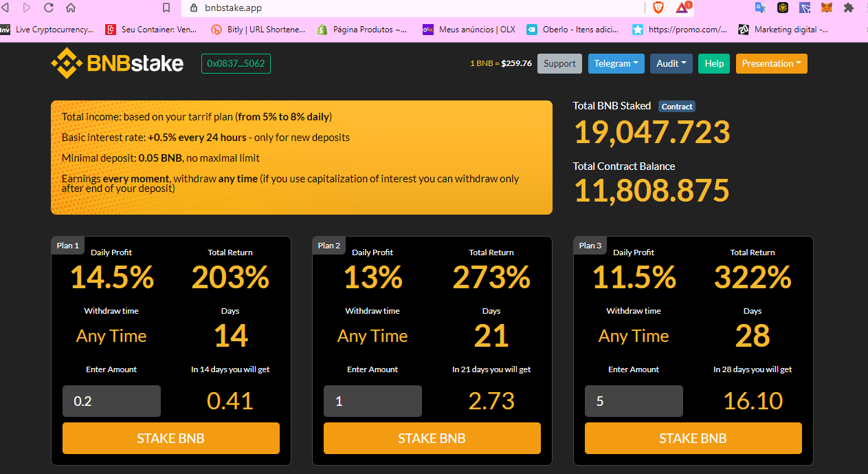
Task: Click STAKE BNB in Plan 1
Action: coord(171,438)
